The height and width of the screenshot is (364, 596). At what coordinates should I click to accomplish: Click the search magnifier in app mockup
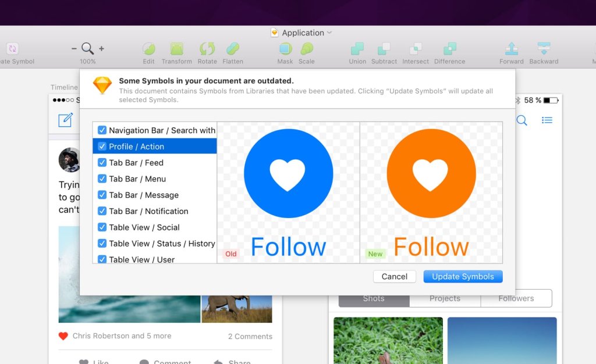522,120
